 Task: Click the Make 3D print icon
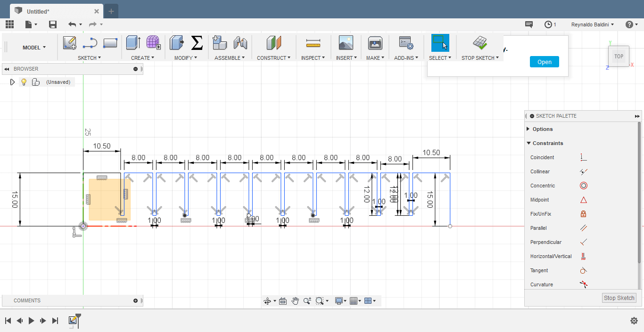[x=375, y=43]
